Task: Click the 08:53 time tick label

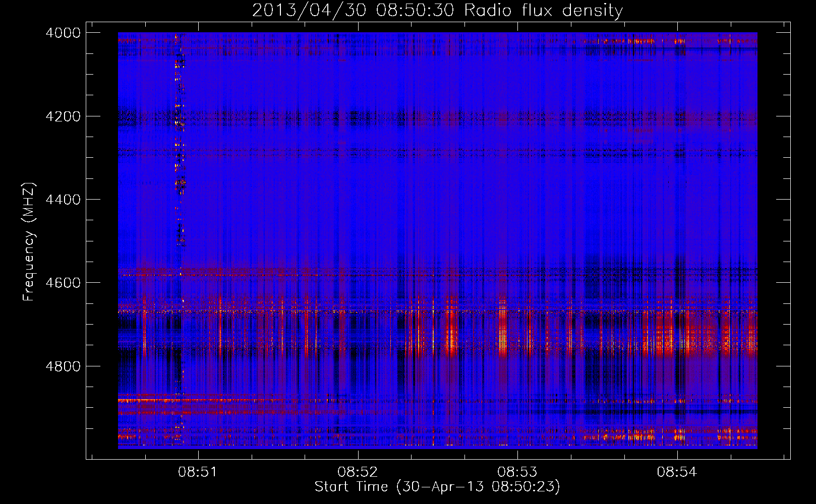Action: (517, 472)
